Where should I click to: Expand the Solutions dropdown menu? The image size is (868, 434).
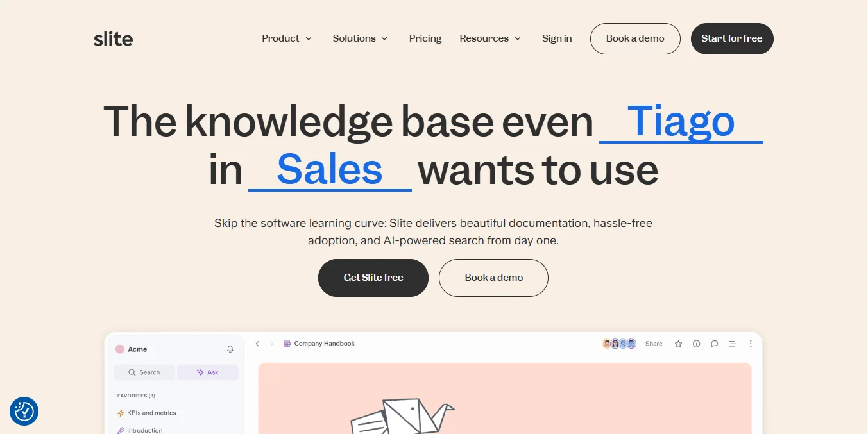[360, 38]
